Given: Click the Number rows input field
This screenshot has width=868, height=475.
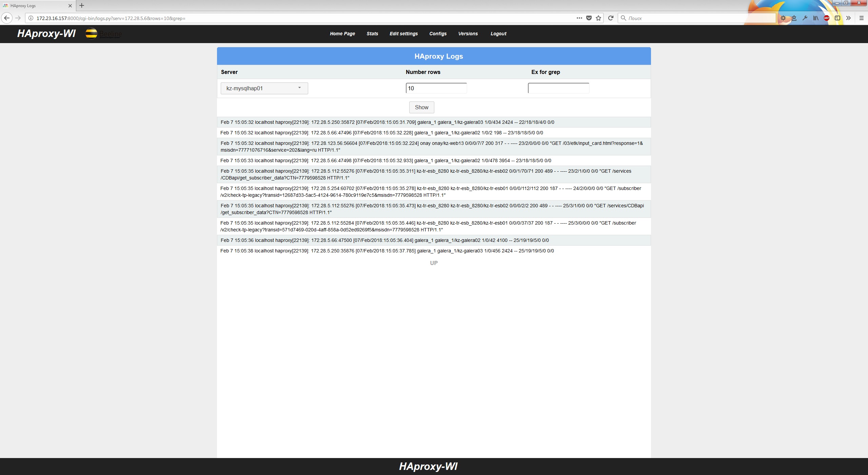Looking at the screenshot, I should point(436,88).
